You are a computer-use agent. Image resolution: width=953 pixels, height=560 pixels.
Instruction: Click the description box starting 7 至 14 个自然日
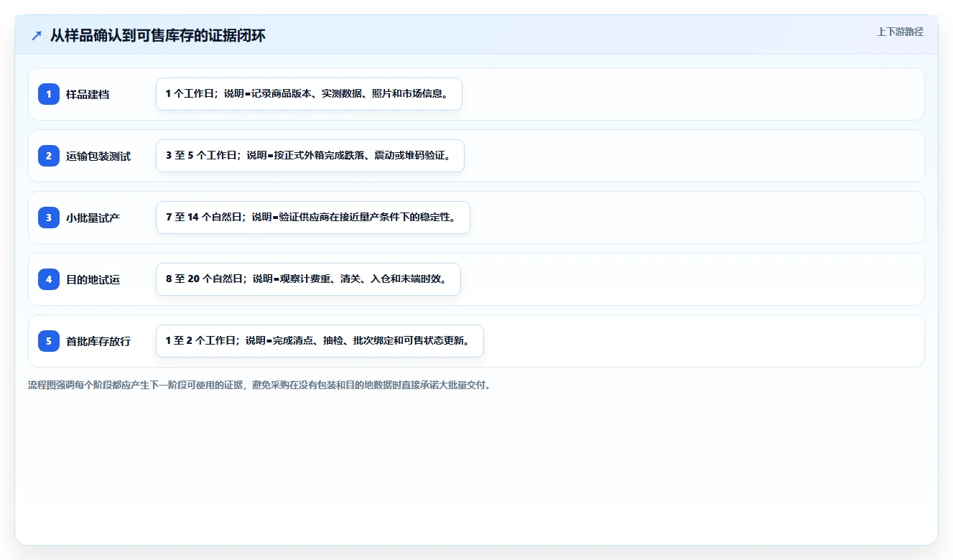[313, 218]
